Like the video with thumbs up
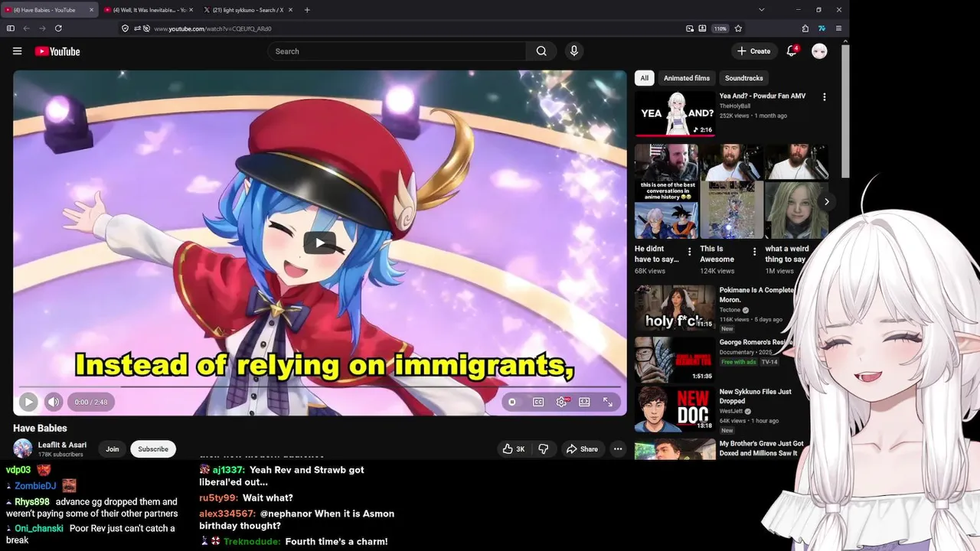980x551 pixels. coord(514,449)
